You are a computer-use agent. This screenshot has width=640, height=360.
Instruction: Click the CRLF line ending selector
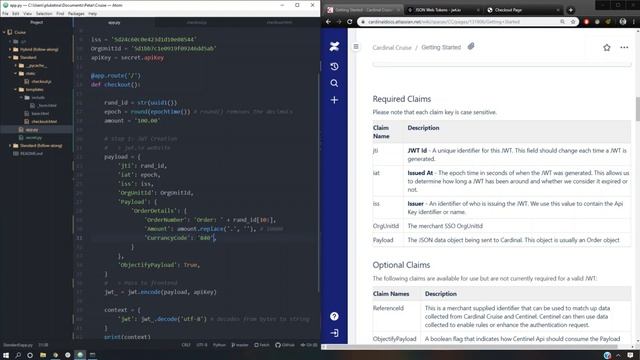186,345
